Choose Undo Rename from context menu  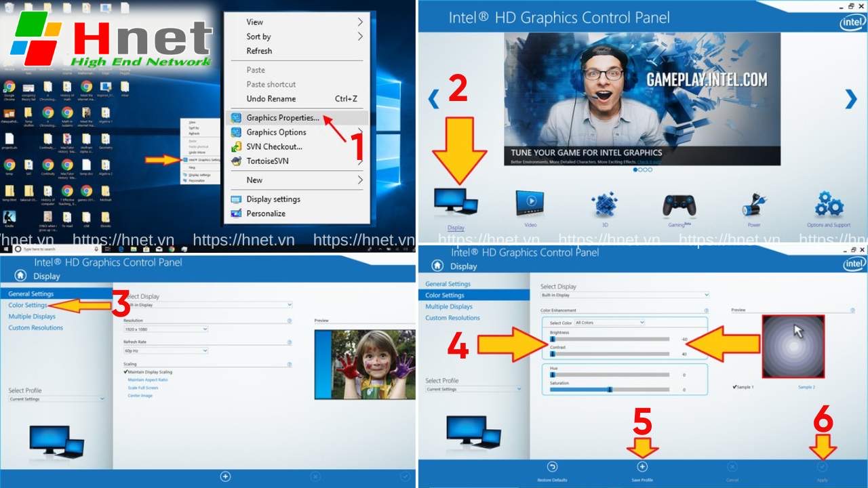pyautogui.click(x=297, y=98)
